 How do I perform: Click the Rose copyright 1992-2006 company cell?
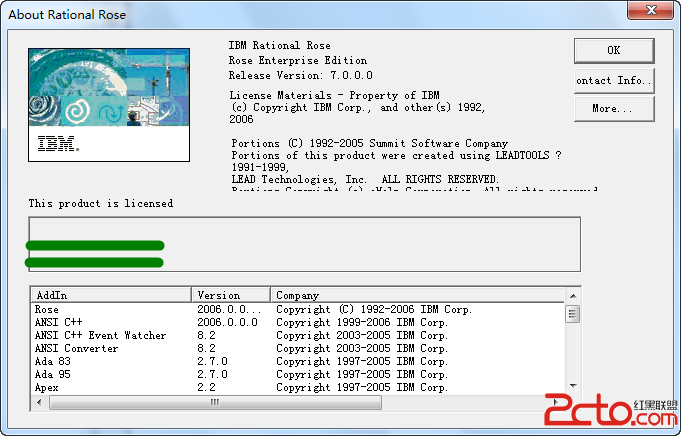point(374,310)
